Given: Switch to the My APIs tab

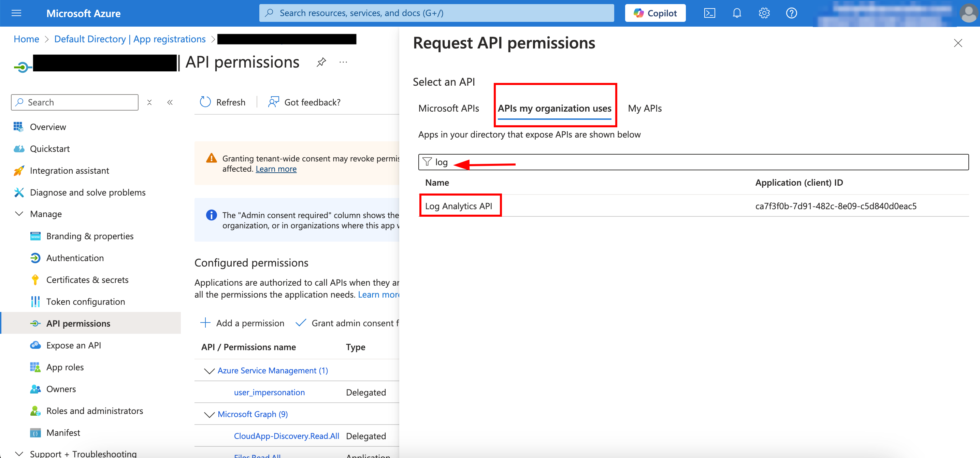Looking at the screenshot, I should (645, 109).
